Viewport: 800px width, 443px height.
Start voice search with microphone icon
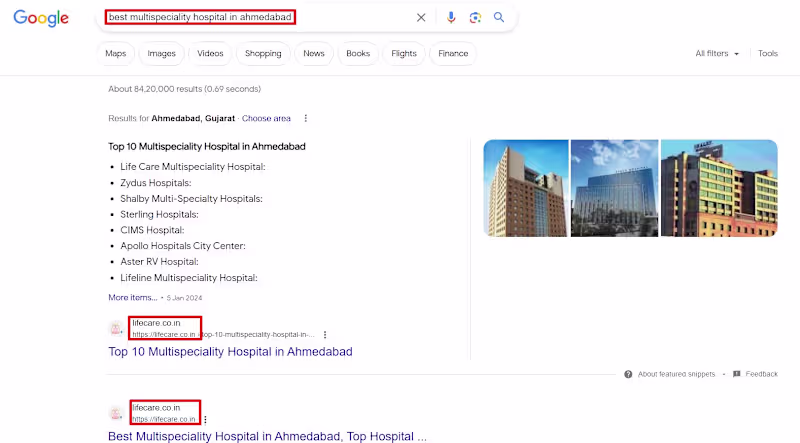tap(451, 17)
